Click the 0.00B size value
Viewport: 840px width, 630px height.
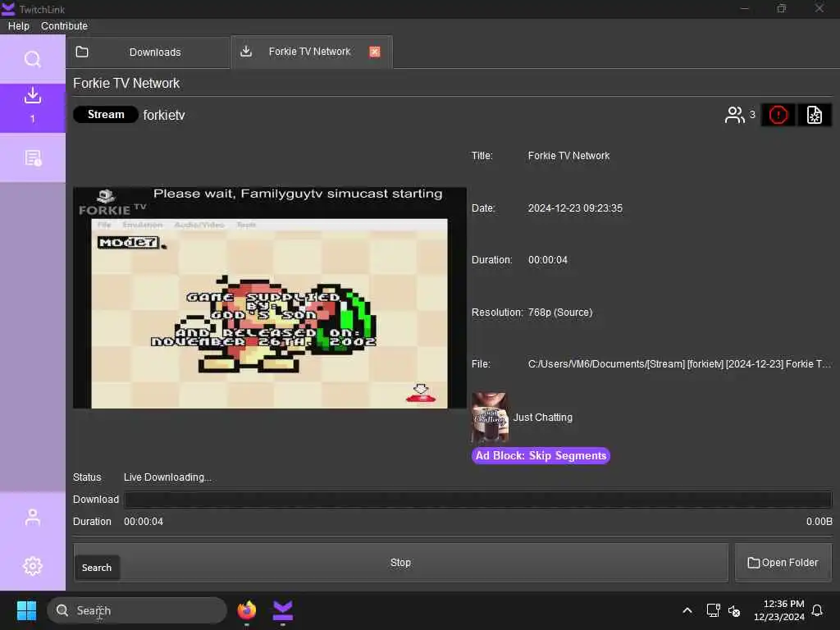tap(819, 521)
